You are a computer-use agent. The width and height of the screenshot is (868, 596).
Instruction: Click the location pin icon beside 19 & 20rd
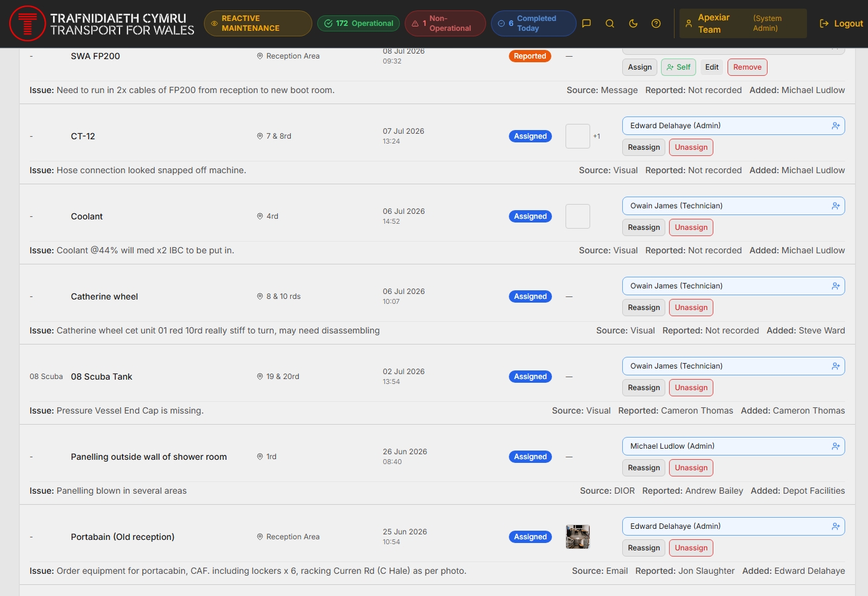pos(260,377)
